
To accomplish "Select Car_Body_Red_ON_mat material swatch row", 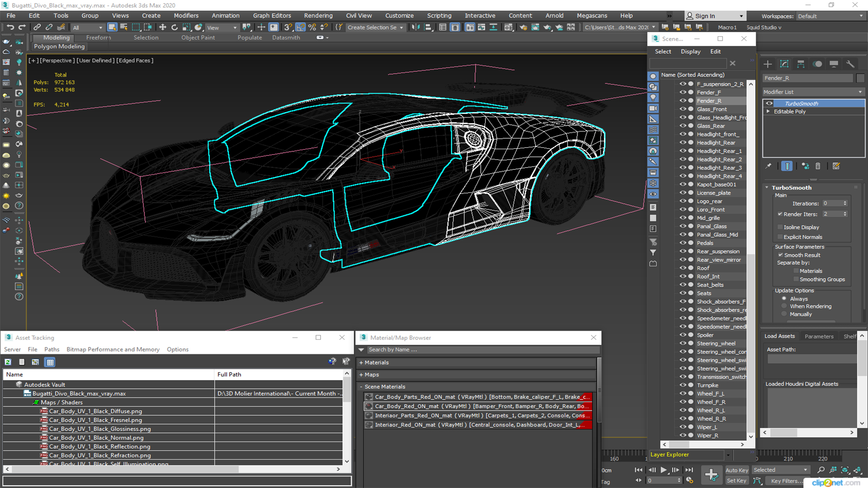I will pos(478,407).
